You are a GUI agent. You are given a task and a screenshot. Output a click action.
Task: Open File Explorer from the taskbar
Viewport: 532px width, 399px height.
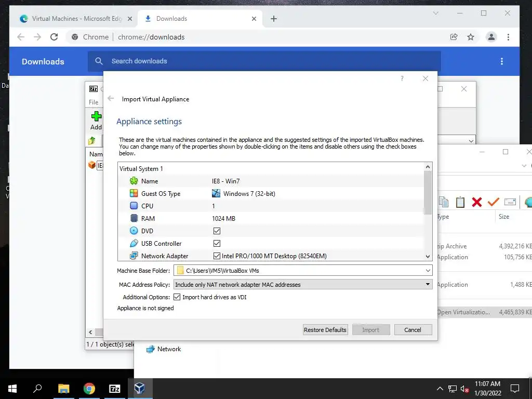pyautogui.click(x=63, y=388)
